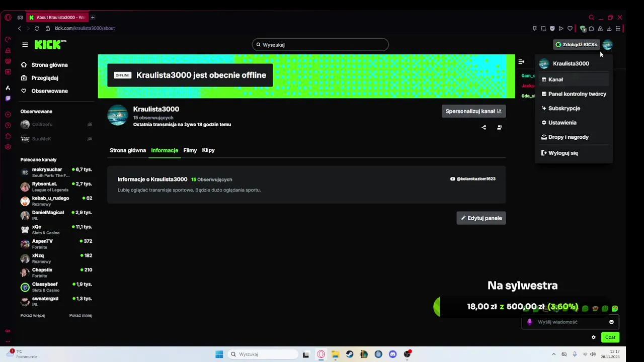Open a new browser tab
Viewport: 644px width, 362px height.
[x=93, y=17]
